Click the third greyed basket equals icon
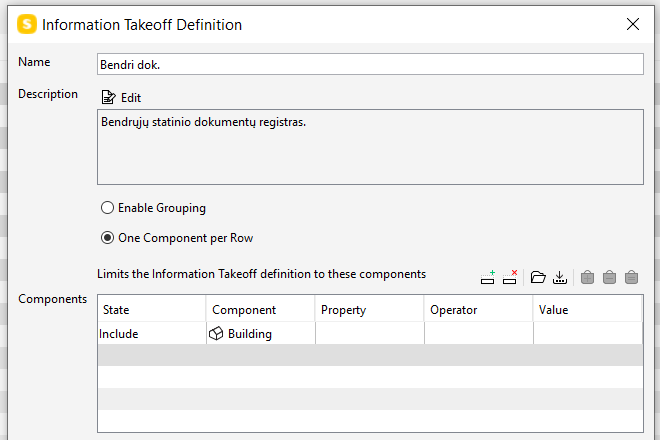Screen dimensions: 660x440 click(631, 277)
